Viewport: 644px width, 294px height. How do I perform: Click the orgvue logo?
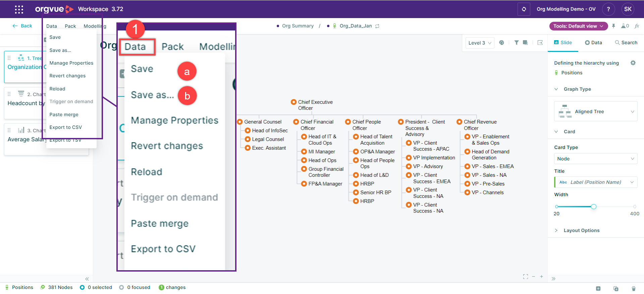click(x=54, y=9)
